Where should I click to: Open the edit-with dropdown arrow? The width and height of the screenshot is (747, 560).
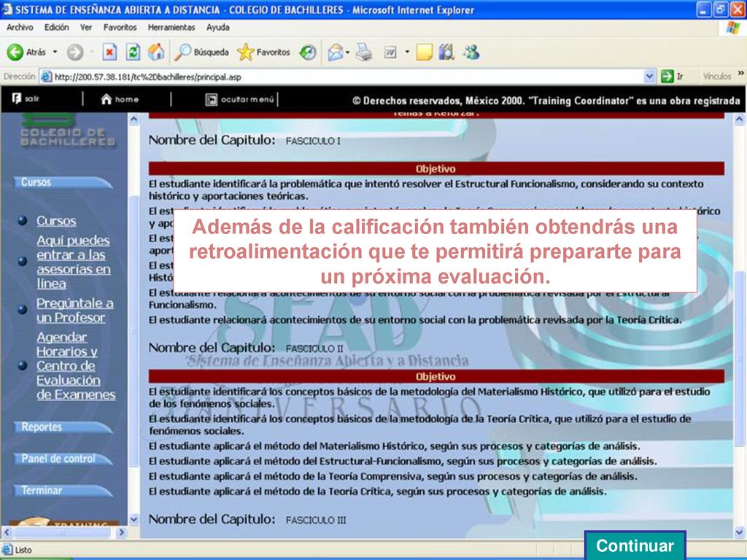tap(407, 52)
